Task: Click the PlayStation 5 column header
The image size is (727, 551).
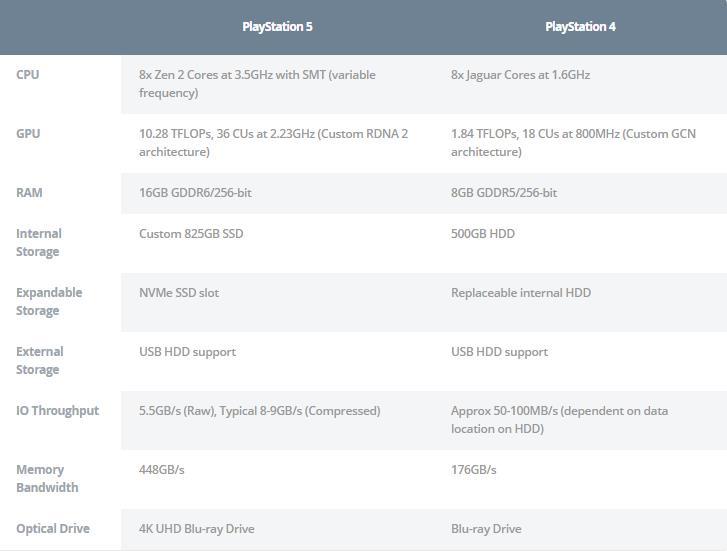Action: (277, 27)
